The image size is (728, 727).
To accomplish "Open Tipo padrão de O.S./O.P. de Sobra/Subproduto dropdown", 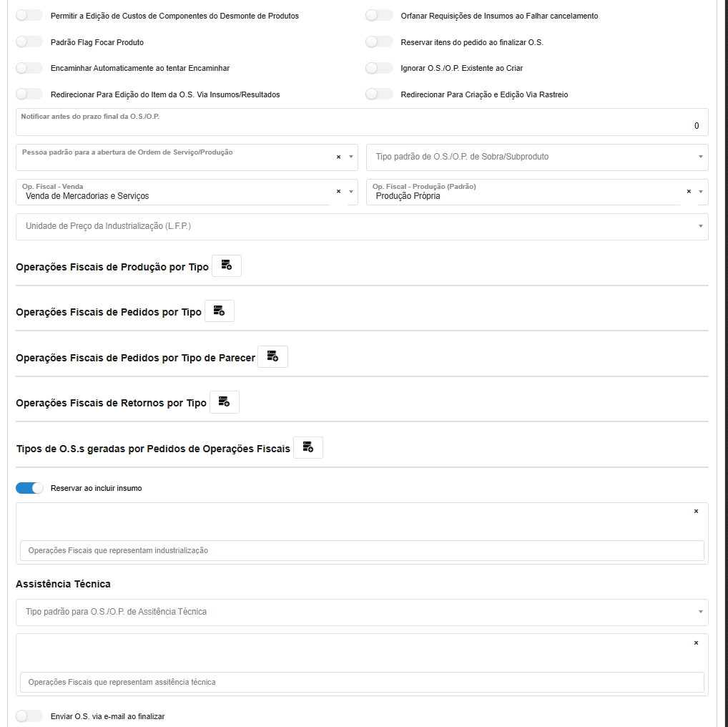I will pyautogui.click(x=536, y=157).
